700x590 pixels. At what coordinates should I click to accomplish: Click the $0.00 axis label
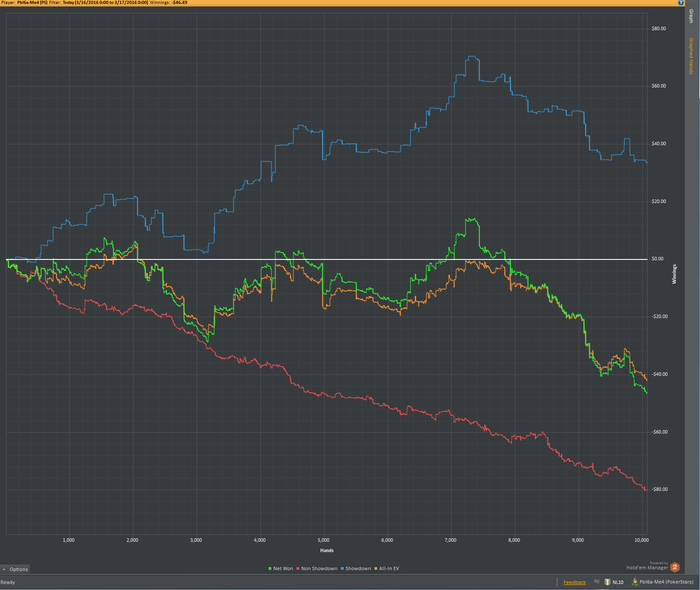657,259
